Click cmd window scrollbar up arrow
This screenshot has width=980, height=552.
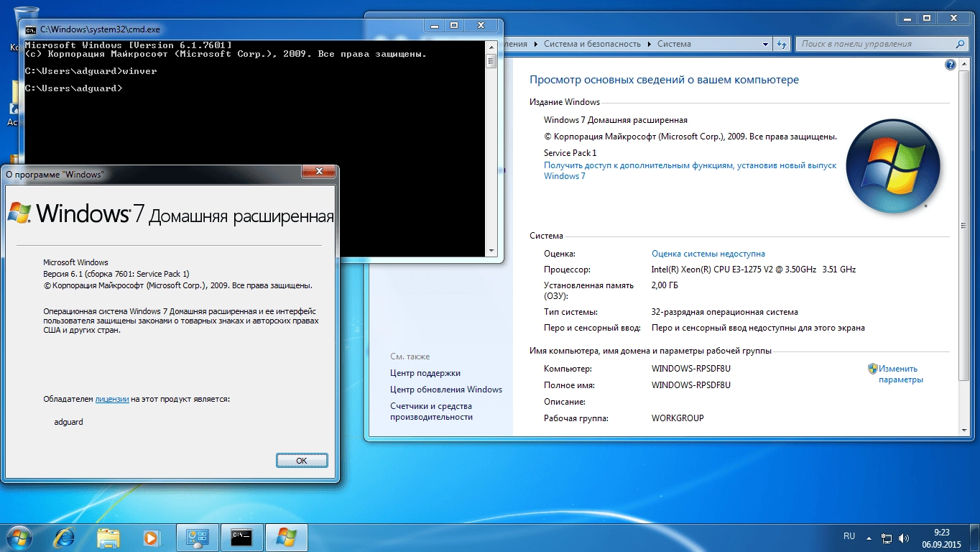coord(491,46)
